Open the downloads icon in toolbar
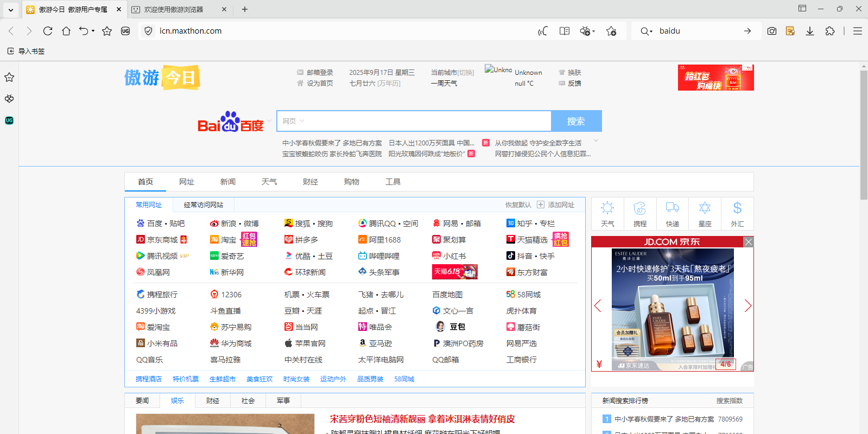 point(809,31)
